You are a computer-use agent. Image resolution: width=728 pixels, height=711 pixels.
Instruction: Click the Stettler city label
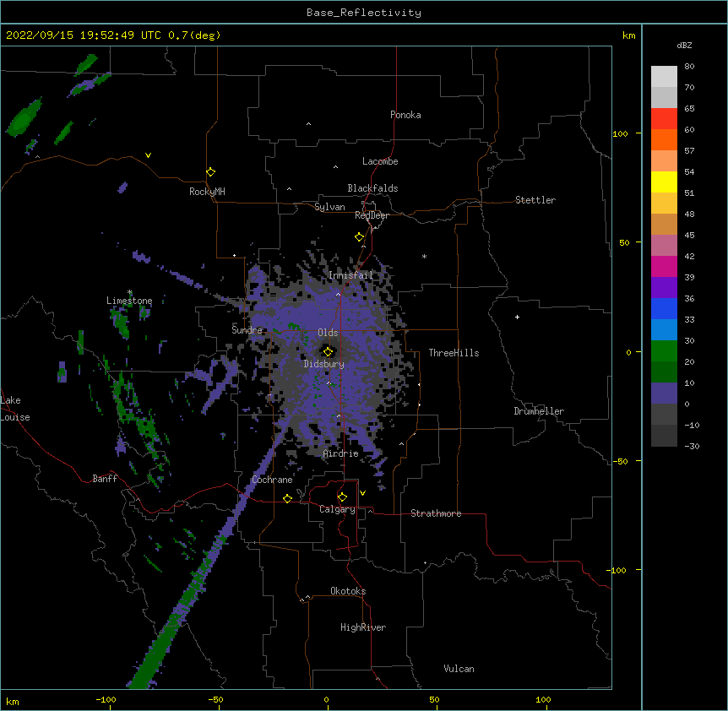click(x=535, y=200)
